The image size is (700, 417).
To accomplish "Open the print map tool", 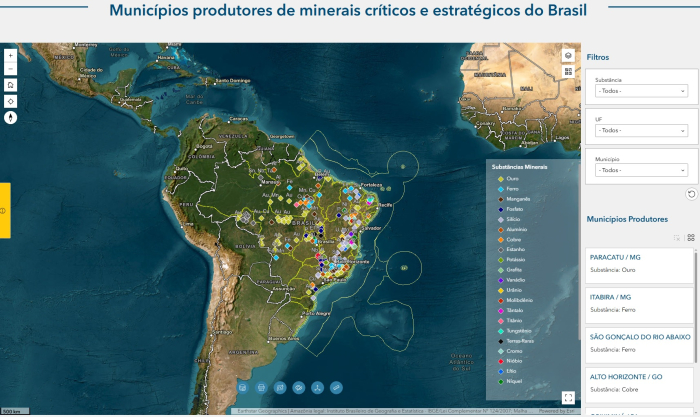I will click(261, 388).
